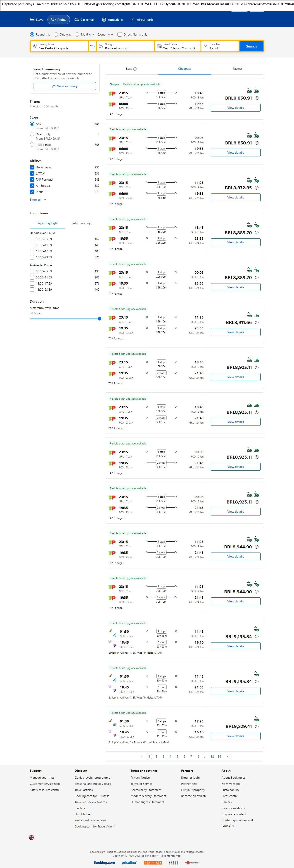Image resolution: width=294 pixels, height=868 pixels.
Task: Switch to the Fastest sorting tab
Action: click(237, 69)
